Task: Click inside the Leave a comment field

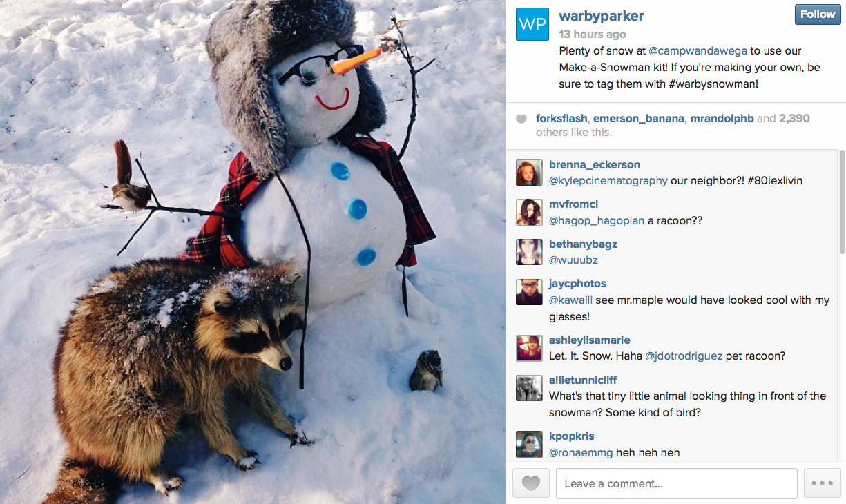Action: [x=677, y=483]
